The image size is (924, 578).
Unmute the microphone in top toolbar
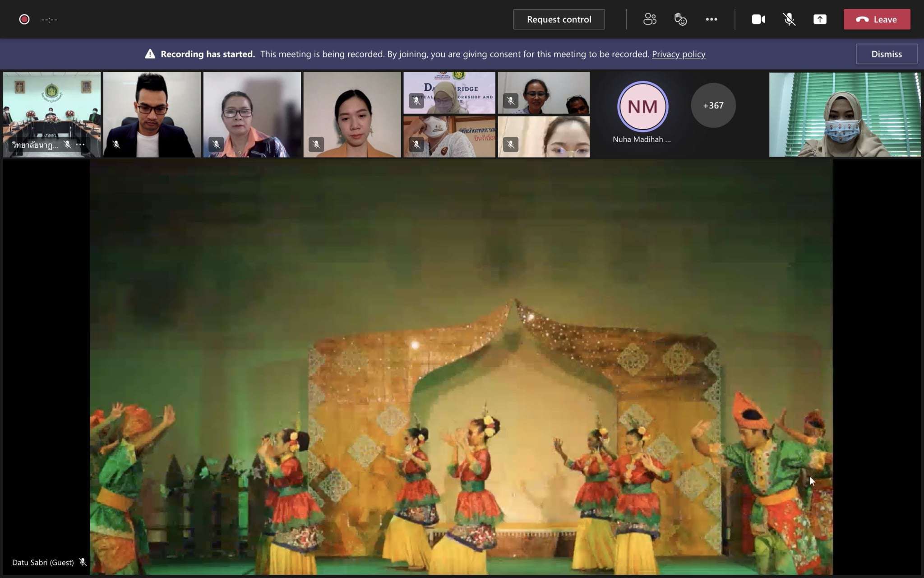pos(789,19)
